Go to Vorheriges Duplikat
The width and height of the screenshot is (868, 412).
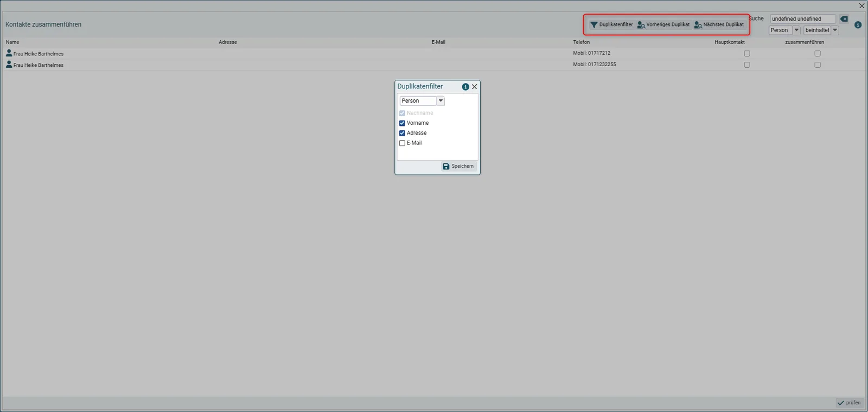pyautogui.click(x=663, y=24)
